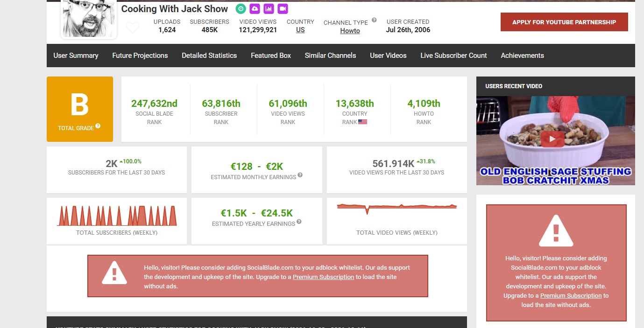Click Apply for YouTube Partnership button

tap(564, 22)
